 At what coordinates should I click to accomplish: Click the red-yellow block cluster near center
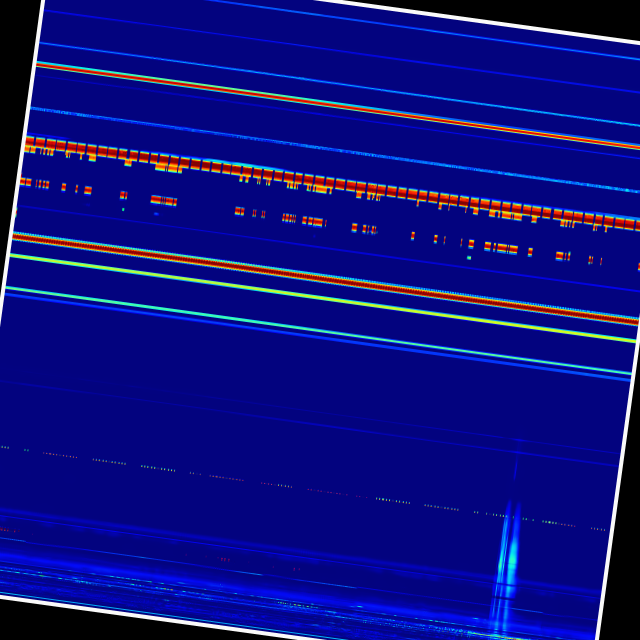coord(313,221)
